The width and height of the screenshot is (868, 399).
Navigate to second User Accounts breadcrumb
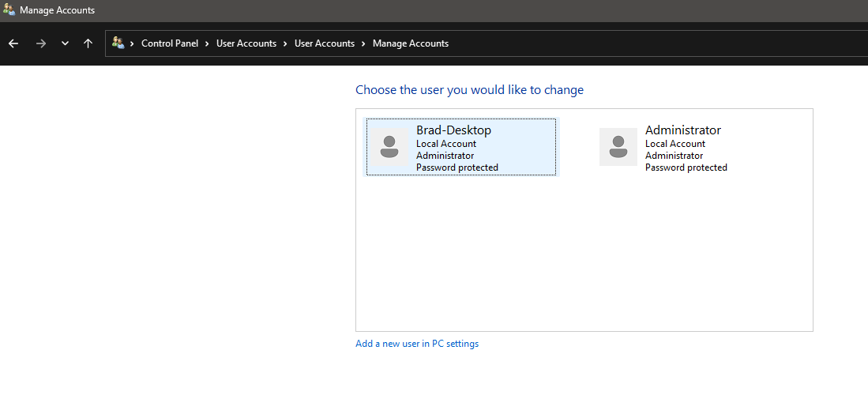point(325,43)
